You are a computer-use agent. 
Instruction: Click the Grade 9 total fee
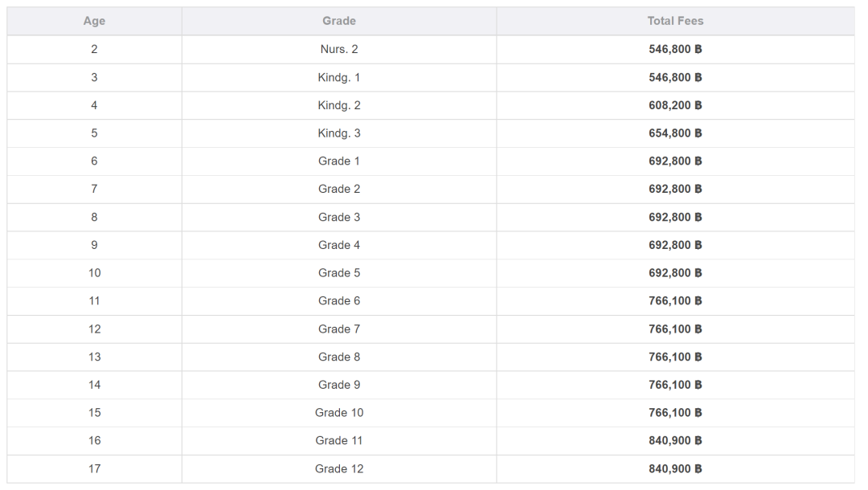tap(675, 385)
